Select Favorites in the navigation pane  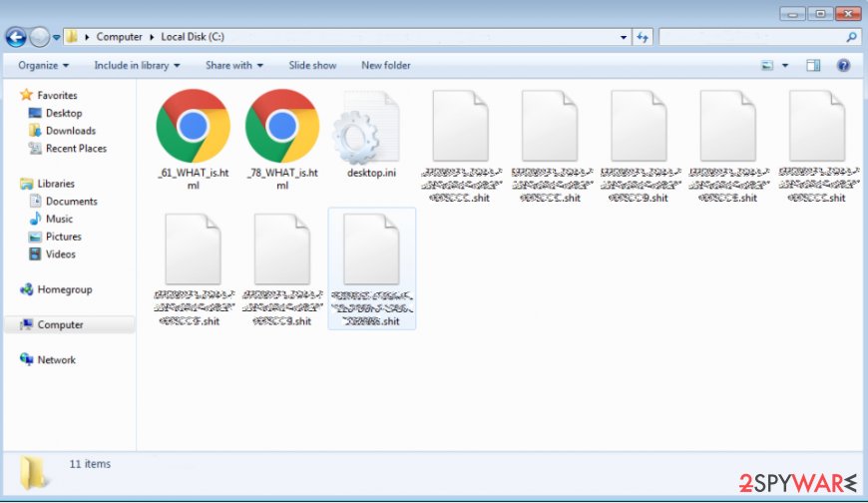57,95
